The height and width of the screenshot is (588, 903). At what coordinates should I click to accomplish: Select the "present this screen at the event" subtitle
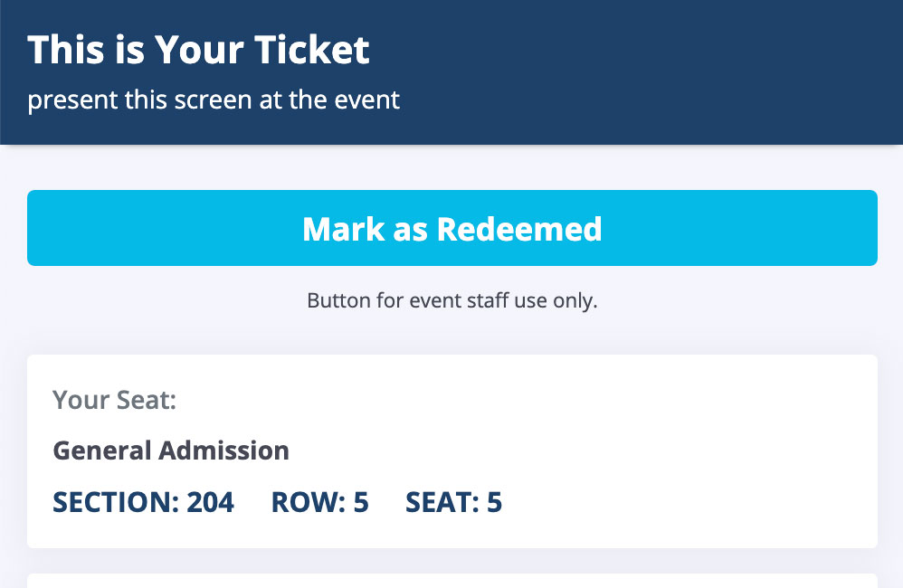coord(214,100)
